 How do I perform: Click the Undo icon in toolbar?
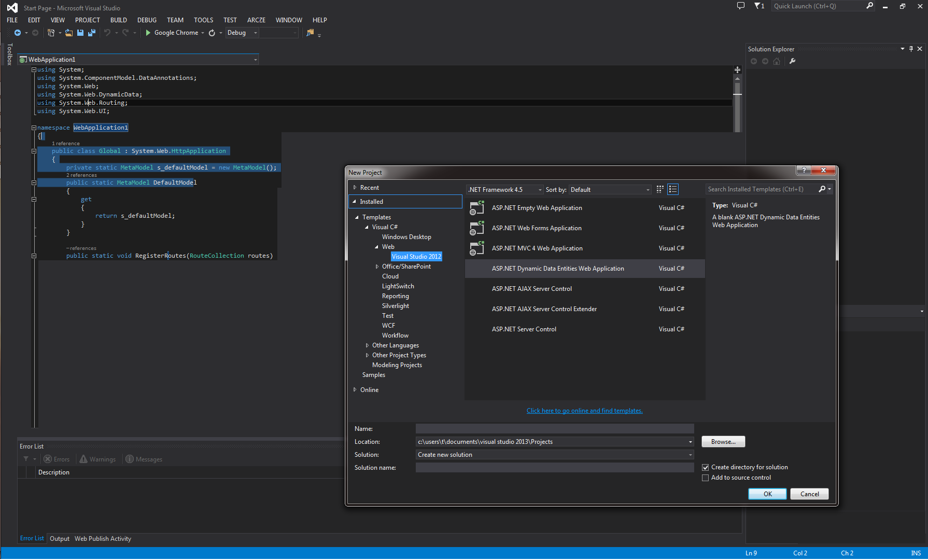coord(108,33)
